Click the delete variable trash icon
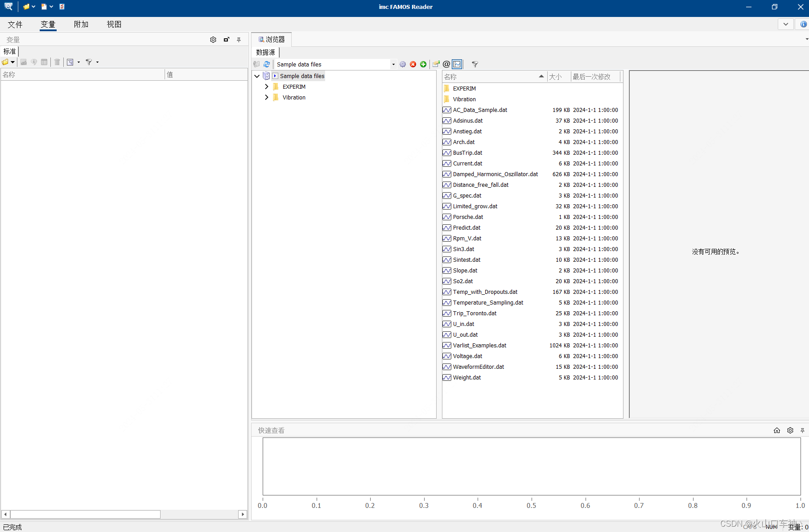This screenshot has width=809, height=532. click(57, 62)
